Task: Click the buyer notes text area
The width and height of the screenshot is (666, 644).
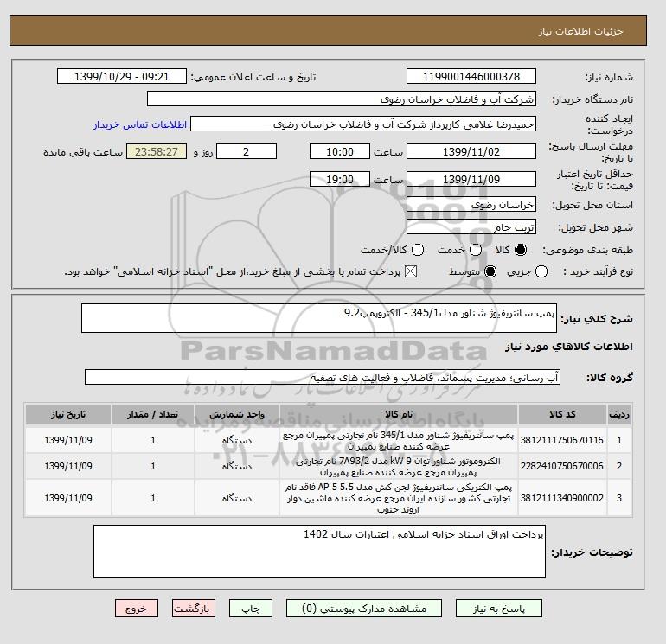Action: tap(319, 552)
